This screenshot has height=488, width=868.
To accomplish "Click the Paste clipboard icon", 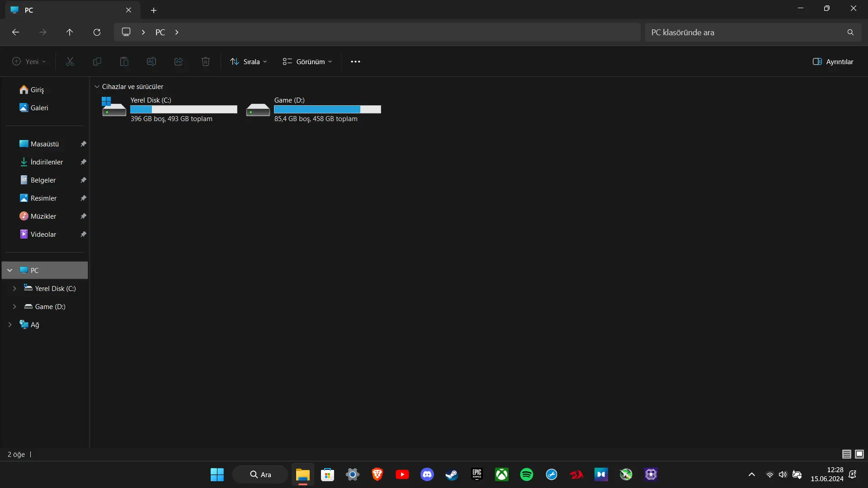I will [x=124, y=61].
